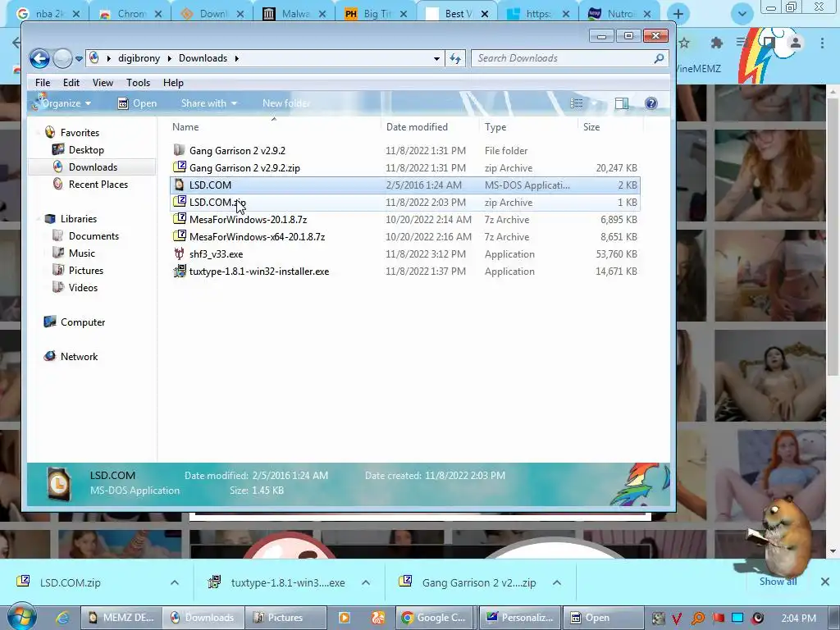Select Favorites in the navigation pane
Screen dimensions: 840x630
point(80,132)
